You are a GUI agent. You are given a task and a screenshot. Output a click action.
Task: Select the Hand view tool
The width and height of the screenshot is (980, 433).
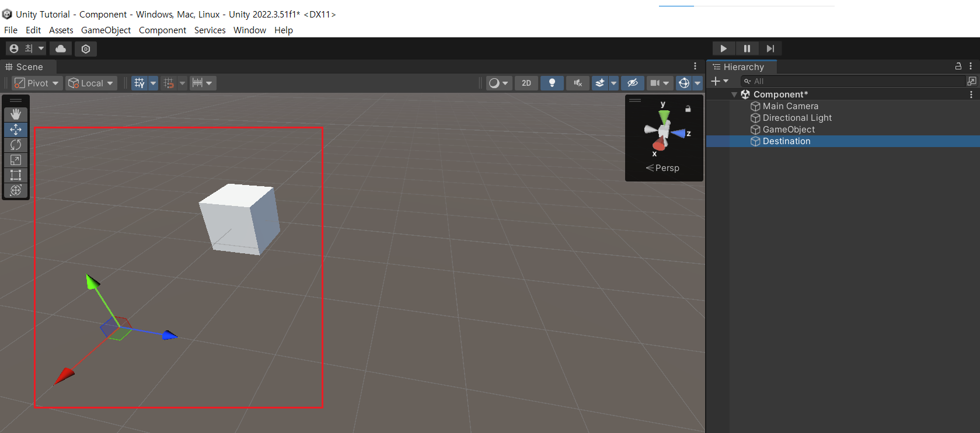coord(16,114)
